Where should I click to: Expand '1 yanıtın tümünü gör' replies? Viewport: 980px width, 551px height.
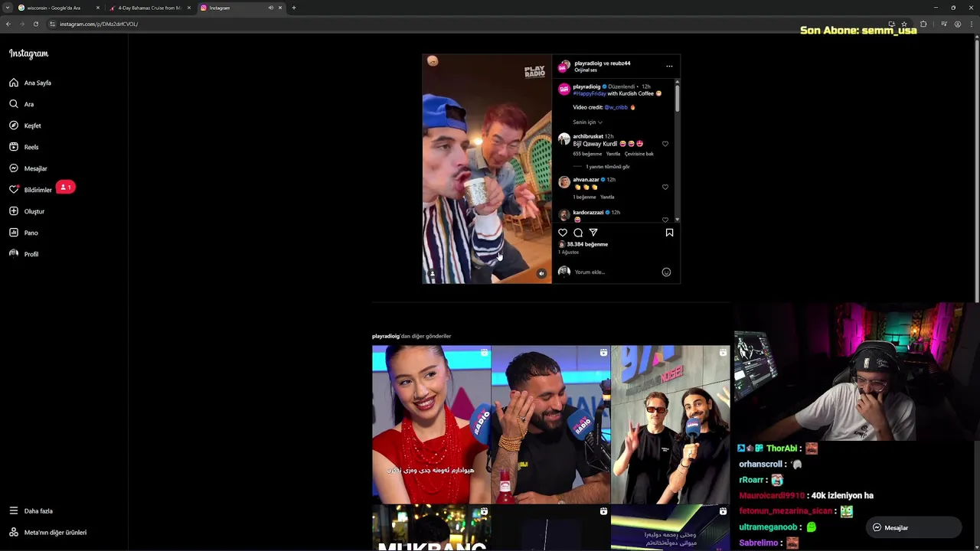[608, 167]
